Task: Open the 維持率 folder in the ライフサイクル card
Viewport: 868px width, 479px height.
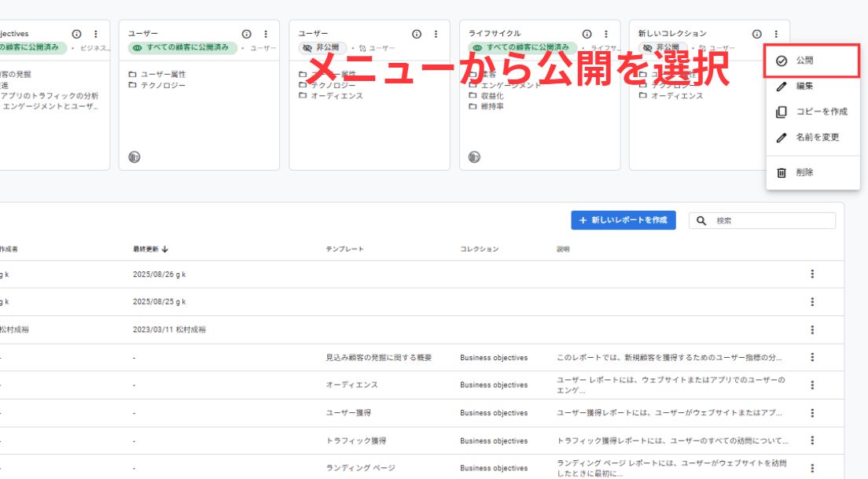Action: (x=491, y=106)
